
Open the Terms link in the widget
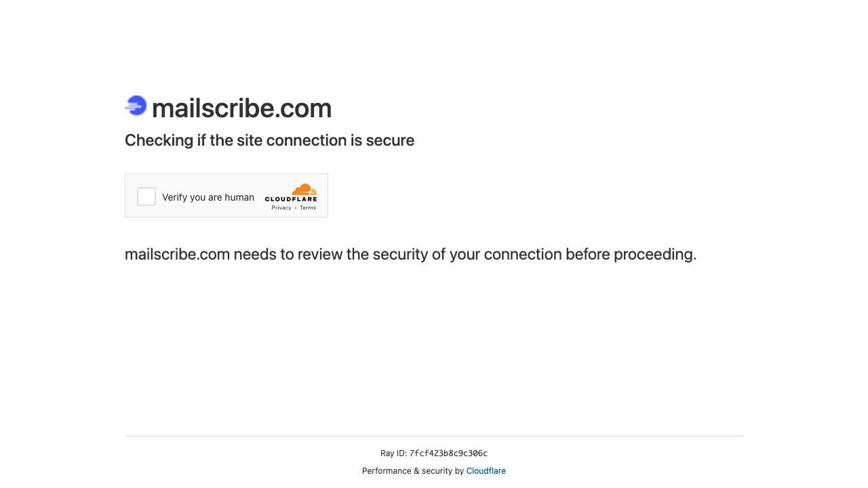click(308, 208)
